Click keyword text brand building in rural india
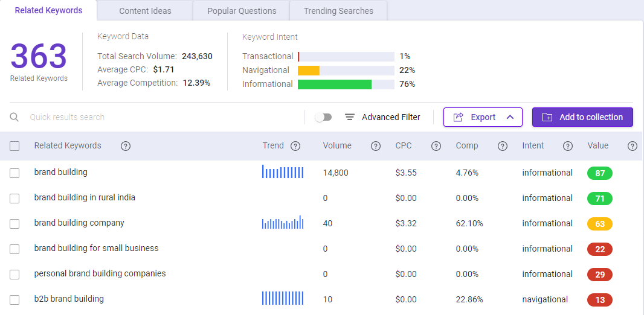The width and height of the screenshot is (644, 315). 85,197
